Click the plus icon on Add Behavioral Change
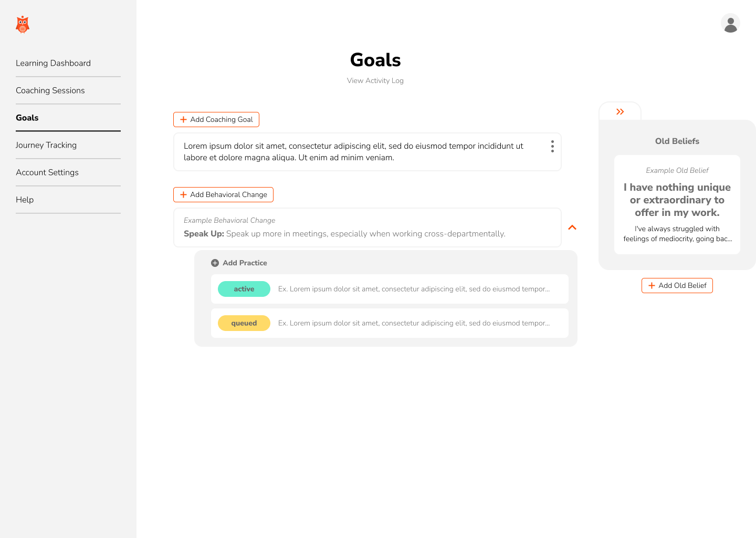Screen dimensions: 756x538 [x=183, y=194]
